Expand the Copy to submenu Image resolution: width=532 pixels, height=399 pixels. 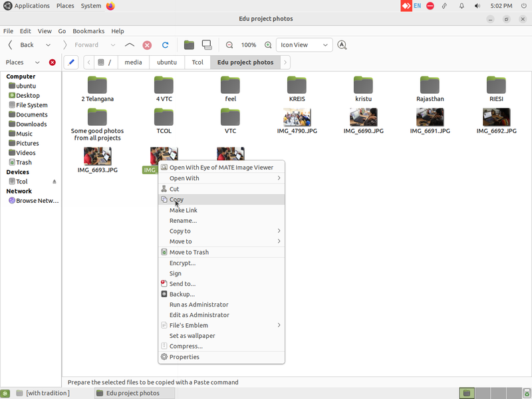221,231
